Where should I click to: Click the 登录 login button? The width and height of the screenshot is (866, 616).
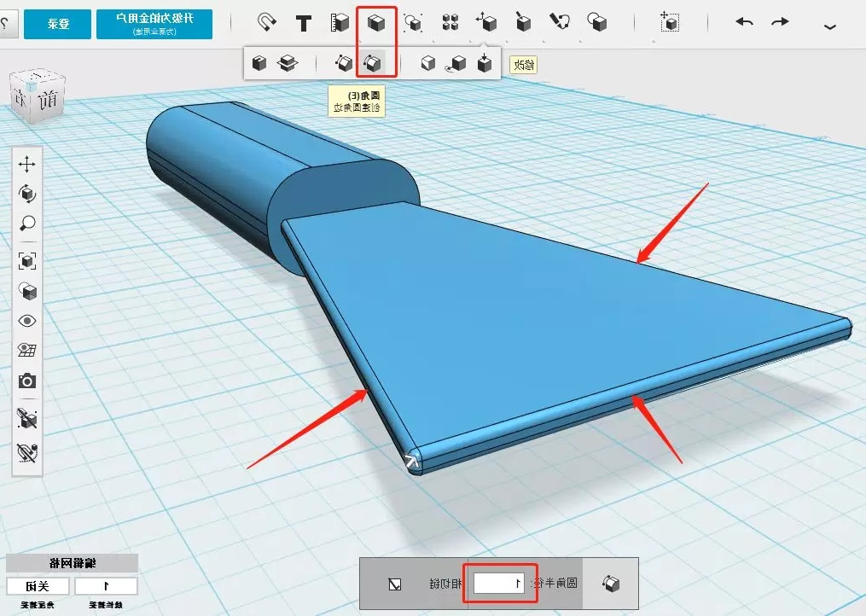pos(57,24)
